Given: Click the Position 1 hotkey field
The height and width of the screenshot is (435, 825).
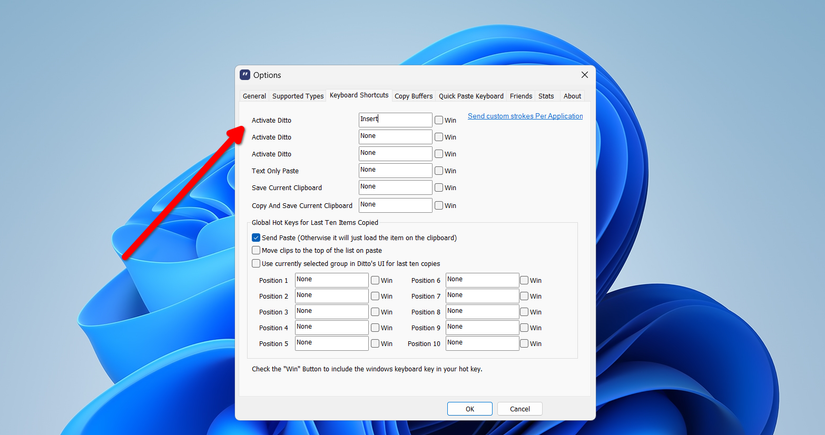Looking at the screenshot, I should 331,280.
